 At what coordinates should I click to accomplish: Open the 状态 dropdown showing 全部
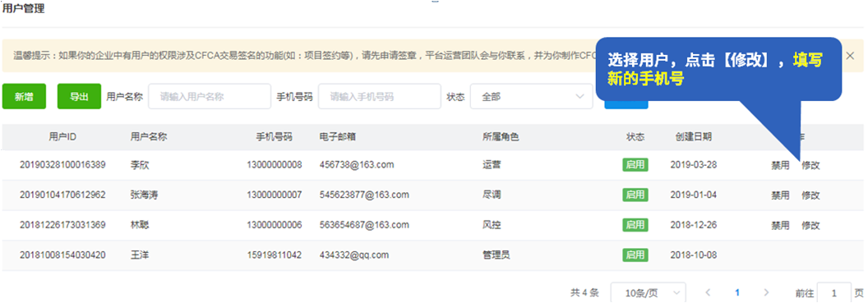click(x=532, y=97)
